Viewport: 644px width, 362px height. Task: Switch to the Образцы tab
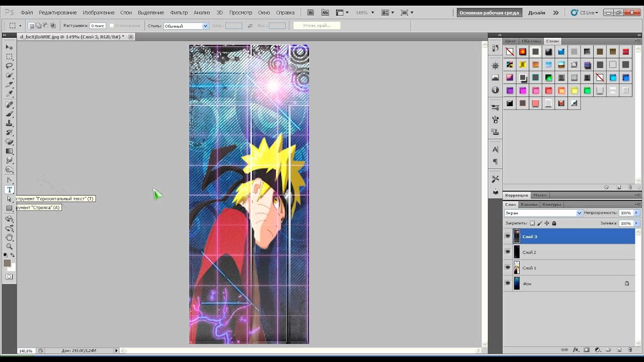pos(531,41)
